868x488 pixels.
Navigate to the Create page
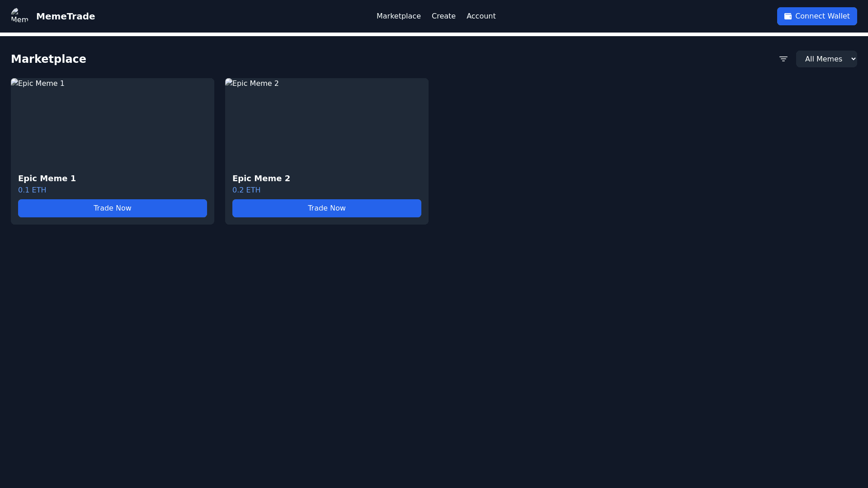443,16
